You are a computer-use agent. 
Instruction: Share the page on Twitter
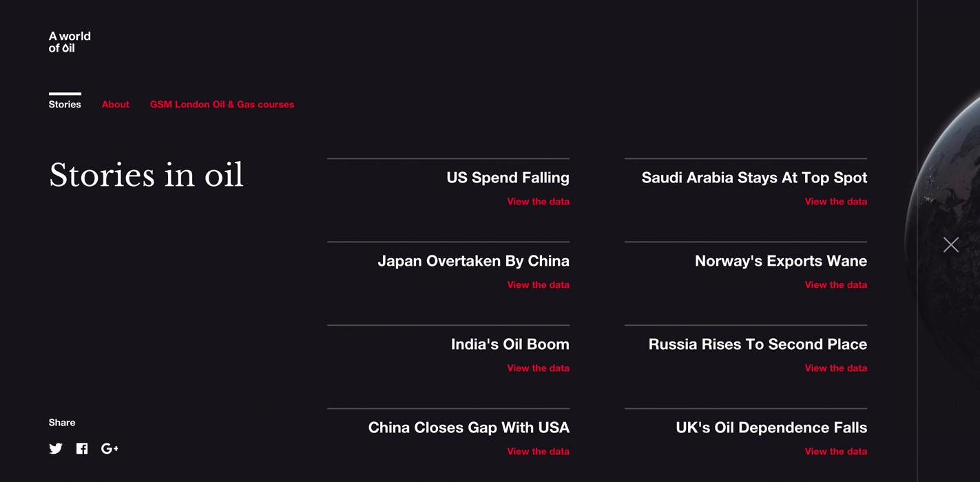coord(56,449)
